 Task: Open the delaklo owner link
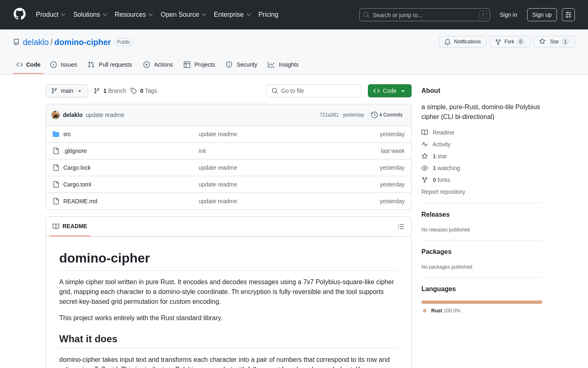point(36,42)
